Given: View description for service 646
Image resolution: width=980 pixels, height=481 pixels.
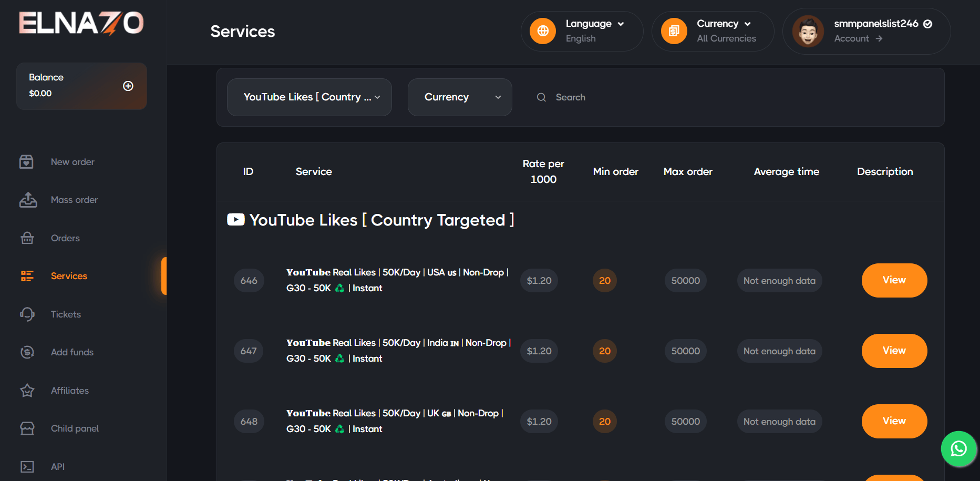Looking at the screenshot, I should [x=894, y=280].
